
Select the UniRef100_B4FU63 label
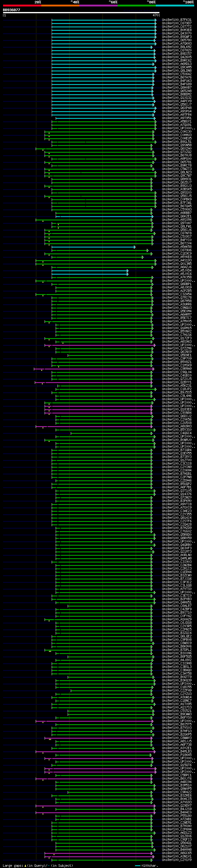pos(177,81)
